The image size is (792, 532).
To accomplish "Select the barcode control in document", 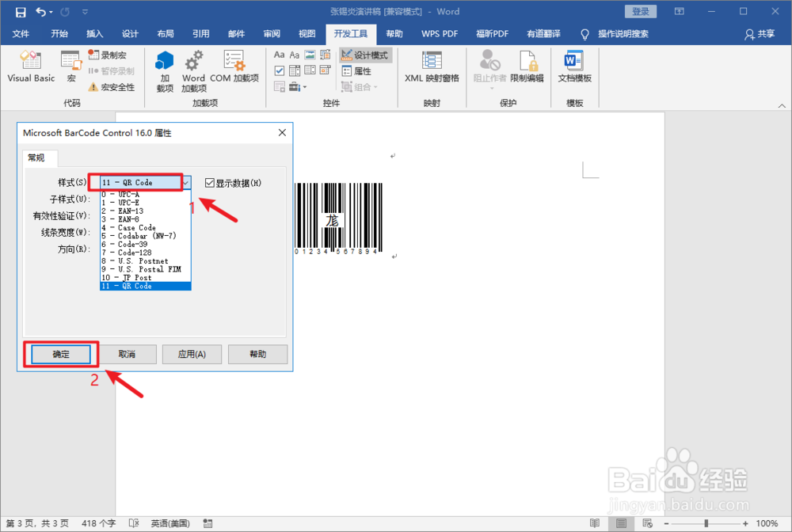I will coord(338,218).
